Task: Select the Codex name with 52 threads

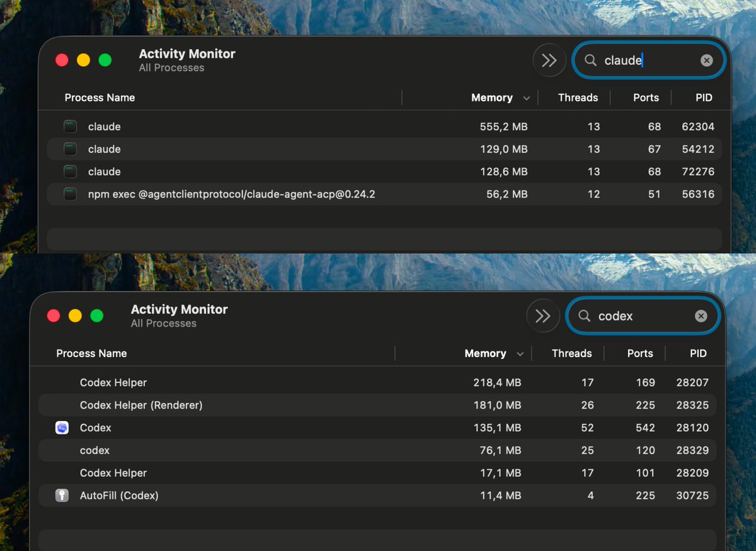Action: [x=95, y=428]
